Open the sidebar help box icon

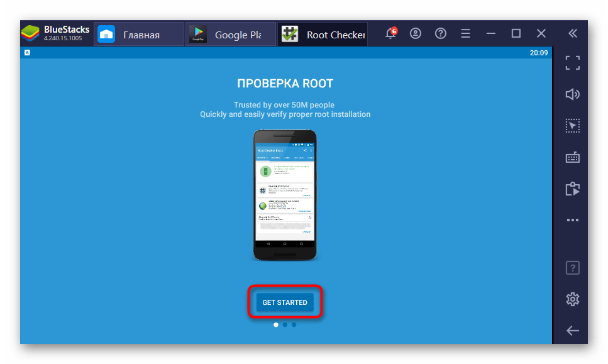pos(573,268)
